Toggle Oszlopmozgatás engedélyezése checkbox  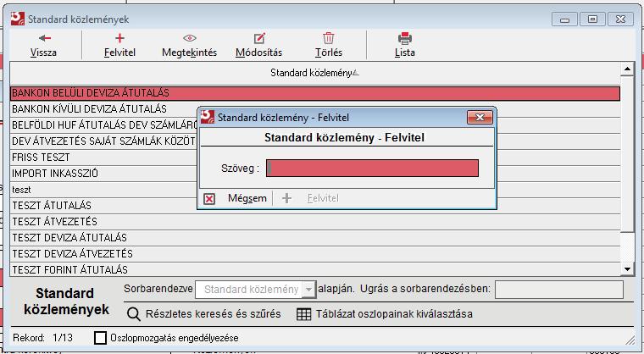100,338
